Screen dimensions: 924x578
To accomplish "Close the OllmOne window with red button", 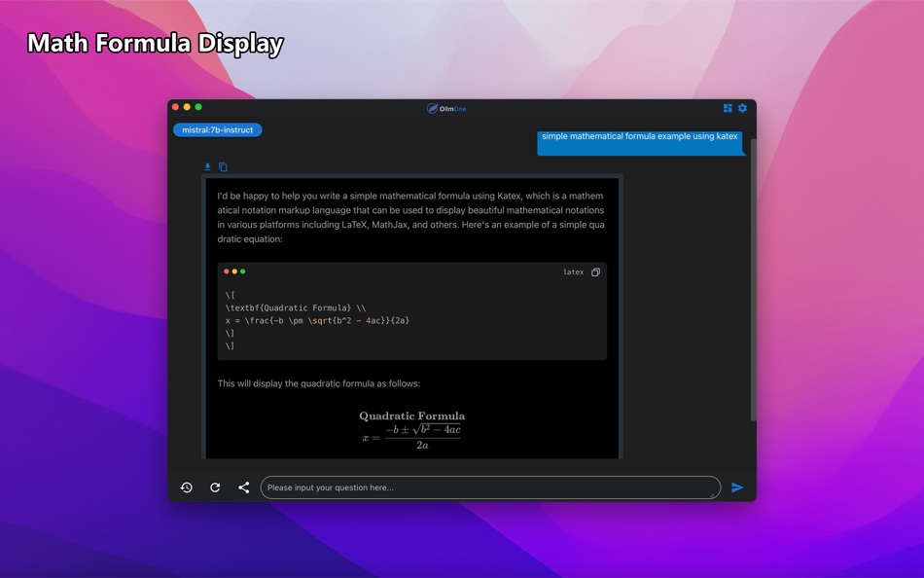I will tap(175, 107).
